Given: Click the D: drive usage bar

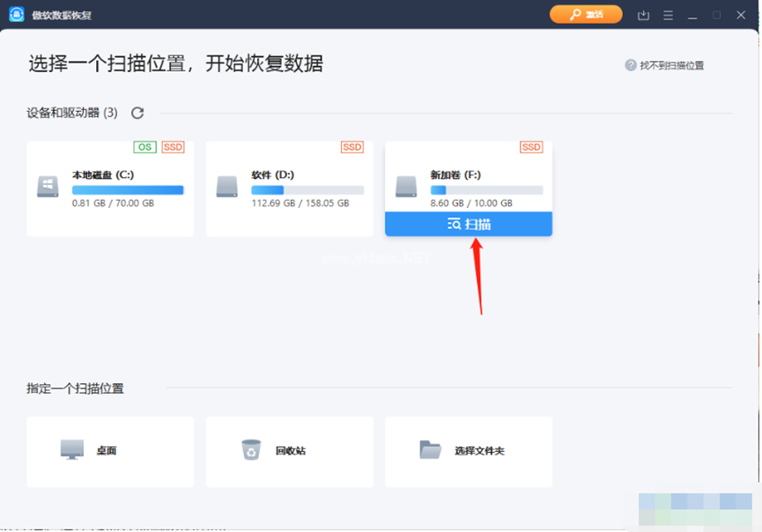Looking at the screenshot, I should click(x=307, y=190).
